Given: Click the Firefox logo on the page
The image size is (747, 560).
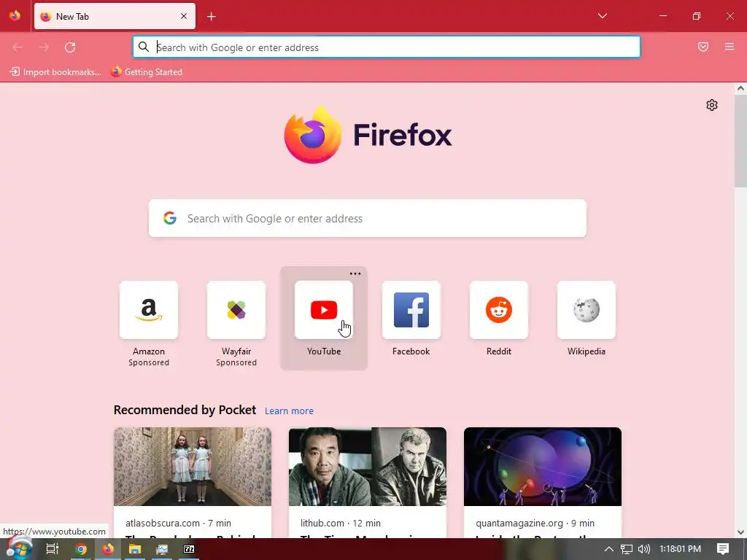Looking at the screenshot, I should [x=368, y=135].
